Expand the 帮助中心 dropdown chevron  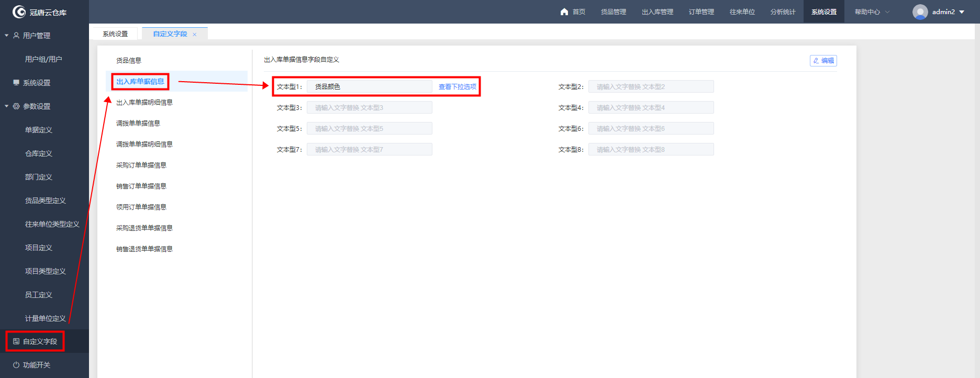[x=887, y=12]
